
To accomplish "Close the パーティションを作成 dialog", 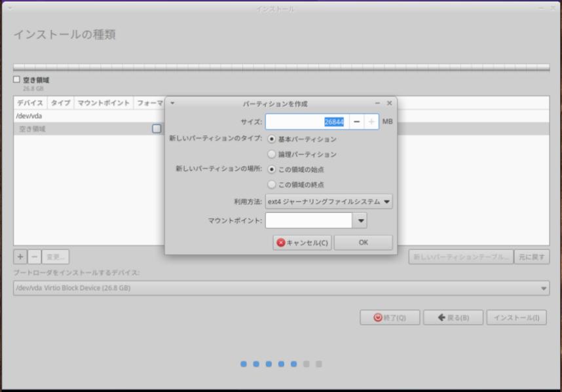I will coord(390,103).
